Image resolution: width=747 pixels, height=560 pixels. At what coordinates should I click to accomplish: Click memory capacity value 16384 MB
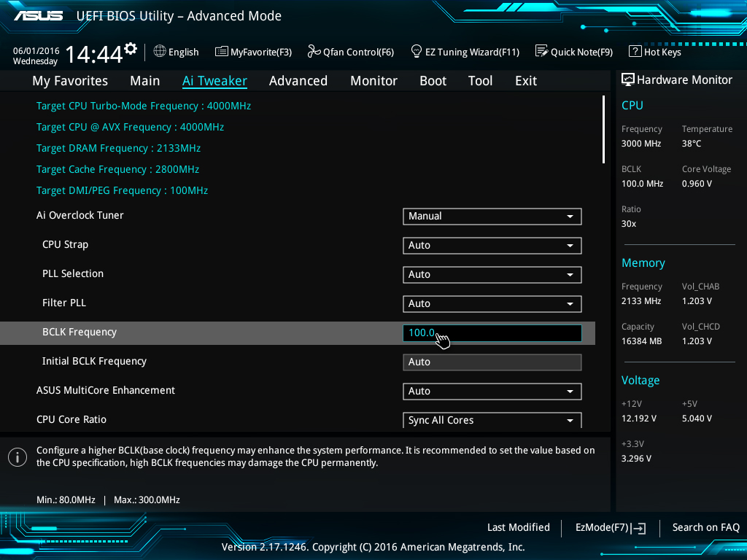pyautogui.click(x=642, y=341)
